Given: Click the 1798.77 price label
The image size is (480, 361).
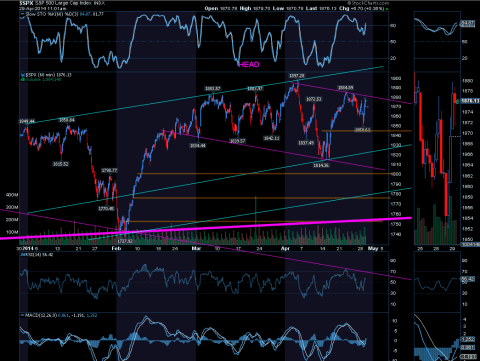Looking at the screenshot, I should (109, 171).
